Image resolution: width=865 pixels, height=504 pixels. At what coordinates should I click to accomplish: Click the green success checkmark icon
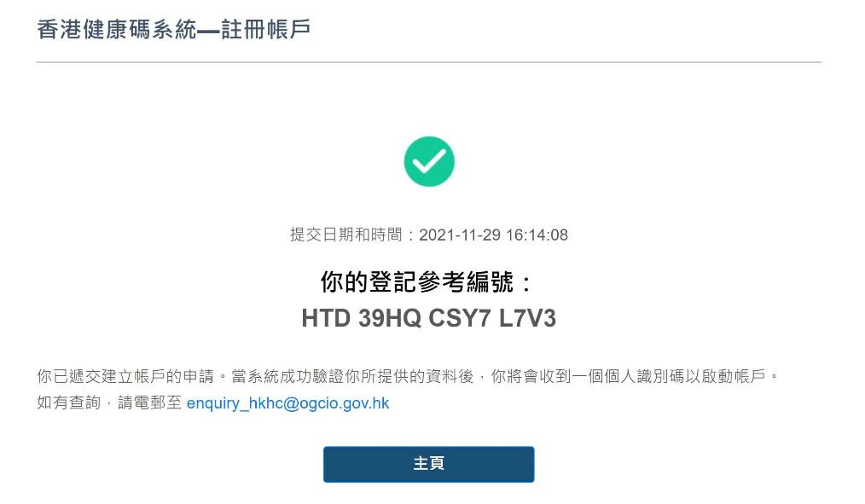429,161
